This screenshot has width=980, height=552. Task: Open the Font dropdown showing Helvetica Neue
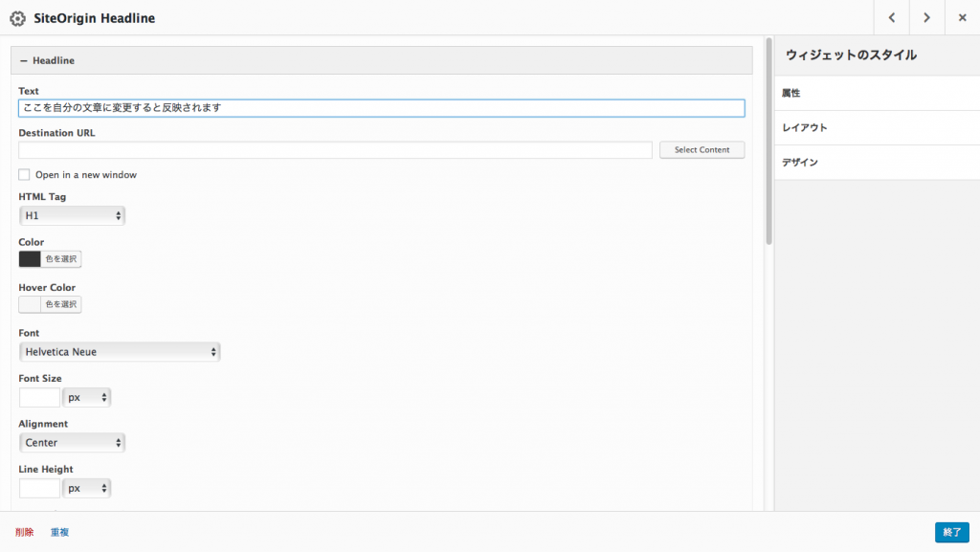(120, 352)
